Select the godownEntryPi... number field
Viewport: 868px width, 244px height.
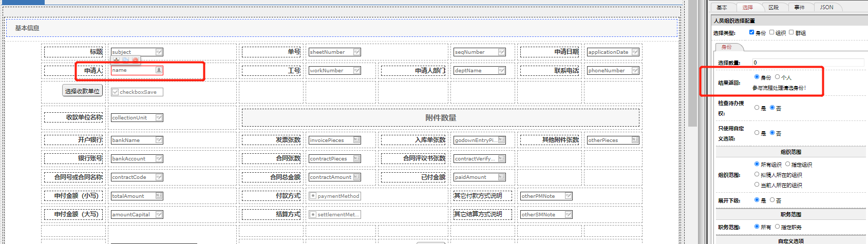pyautogui.click(x=480, y=140)
